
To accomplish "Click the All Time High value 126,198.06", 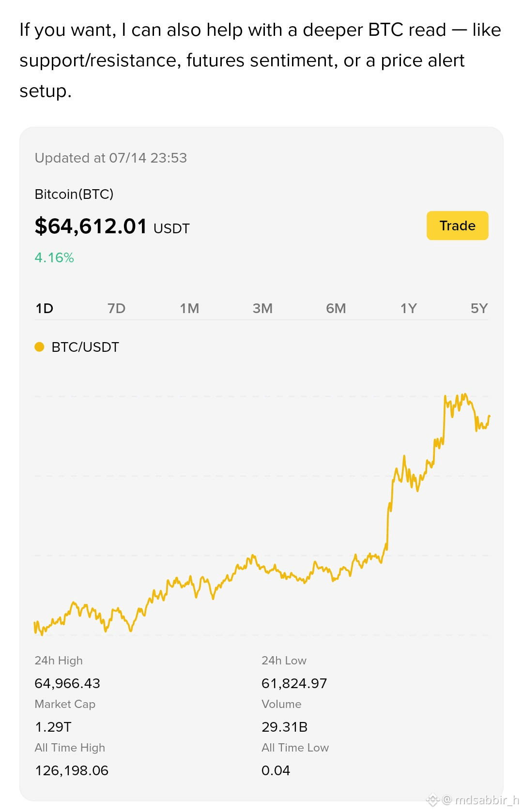I will pyautogui.click(x=72, y=770).
